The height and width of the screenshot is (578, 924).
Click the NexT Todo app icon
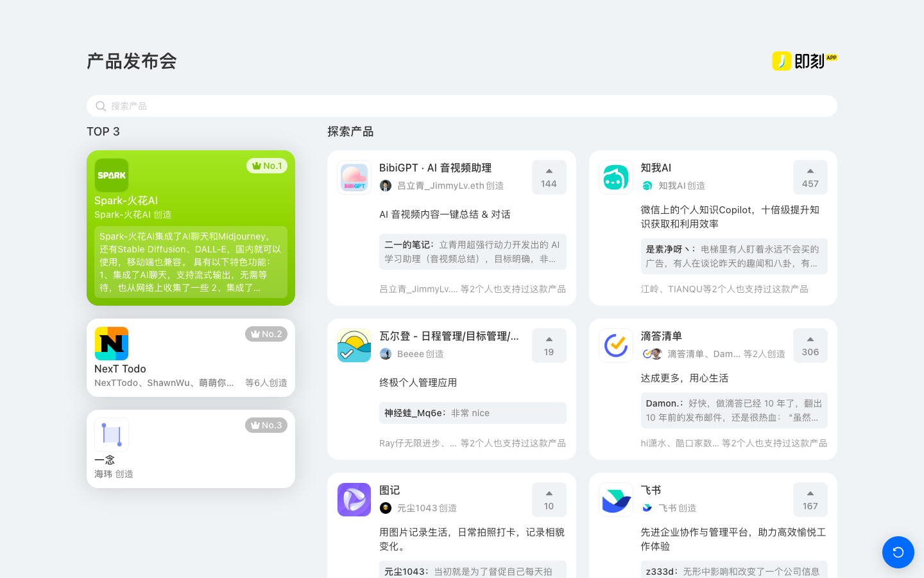point(111,344)
